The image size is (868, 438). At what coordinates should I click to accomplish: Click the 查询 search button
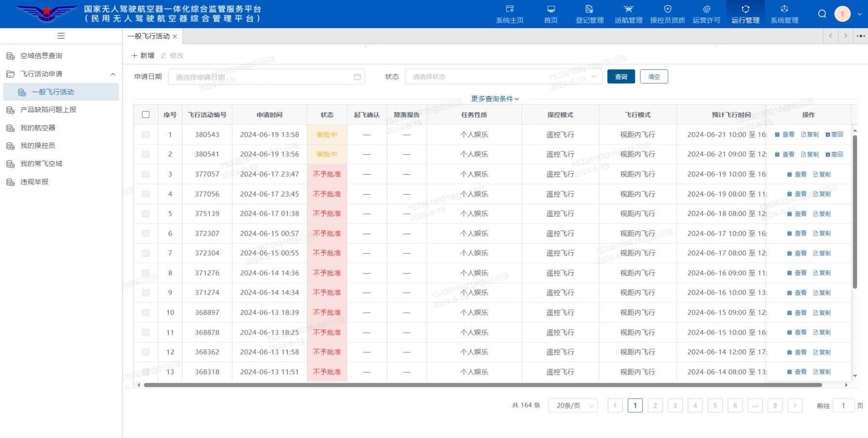click(x=621, y=77)
